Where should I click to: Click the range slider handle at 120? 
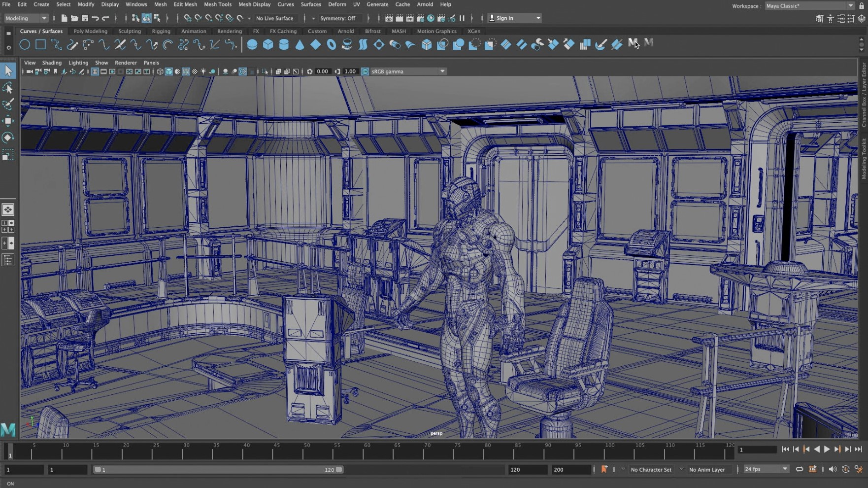pos(339,470)
